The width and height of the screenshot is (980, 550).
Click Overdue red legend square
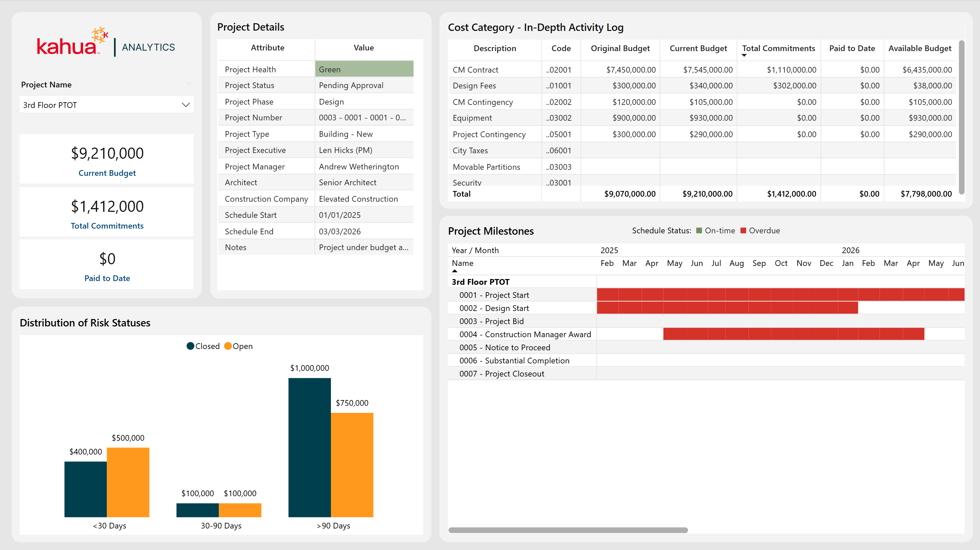point(743,231)
